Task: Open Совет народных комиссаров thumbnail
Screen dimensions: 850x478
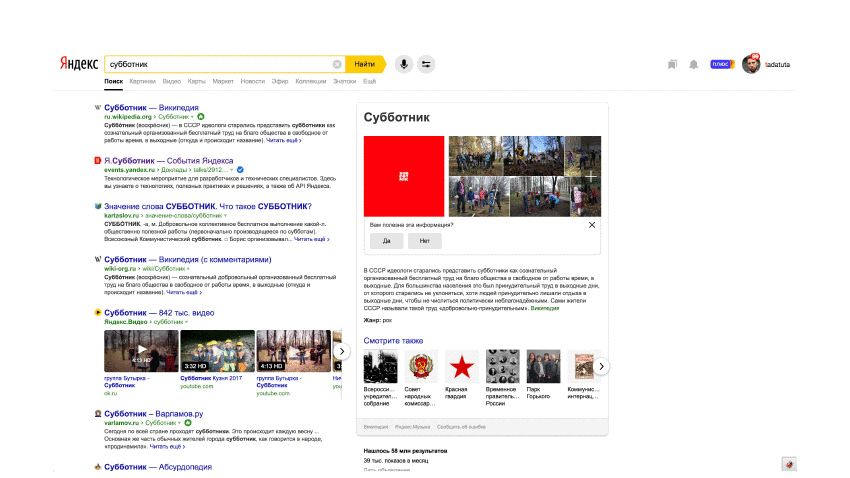Action: point(421,366)
